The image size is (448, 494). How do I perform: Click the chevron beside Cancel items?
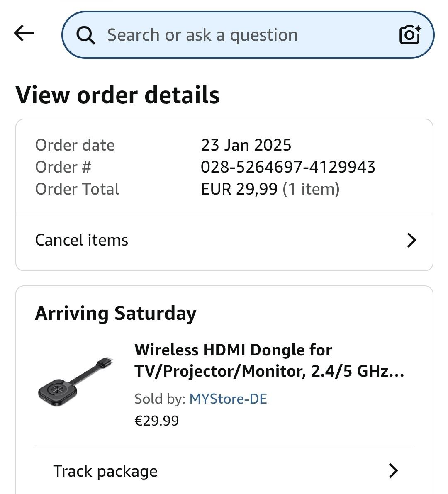[411, 240]
